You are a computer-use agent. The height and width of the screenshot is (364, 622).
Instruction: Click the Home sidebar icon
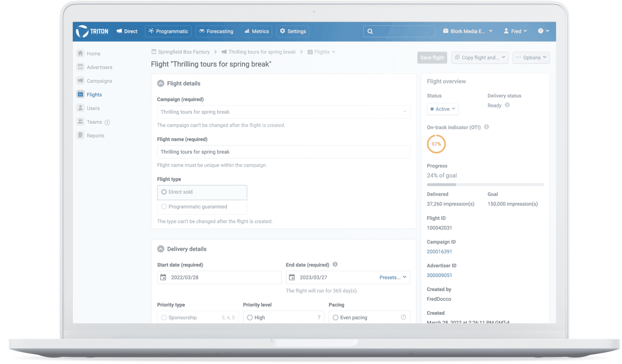click(81, 53)
